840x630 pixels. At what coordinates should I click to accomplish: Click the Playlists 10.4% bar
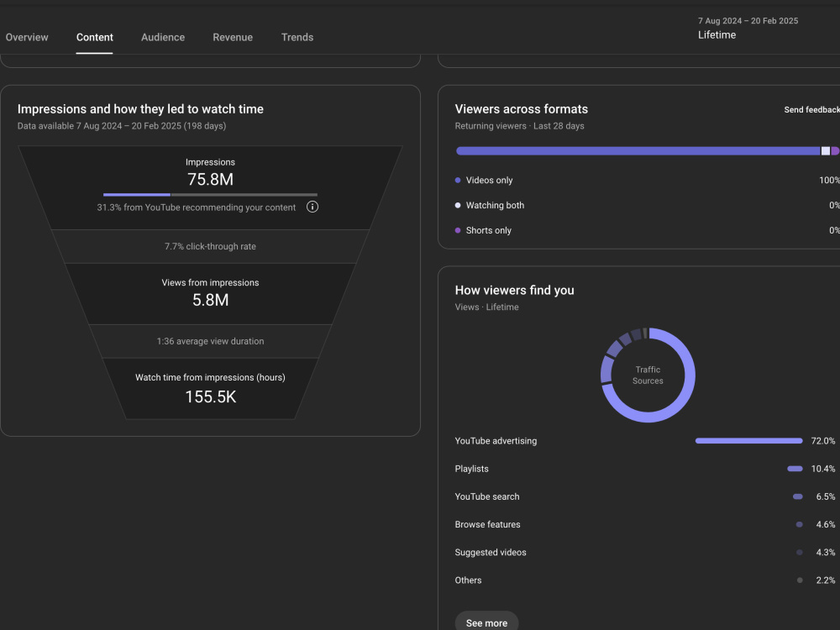(795, 469)
